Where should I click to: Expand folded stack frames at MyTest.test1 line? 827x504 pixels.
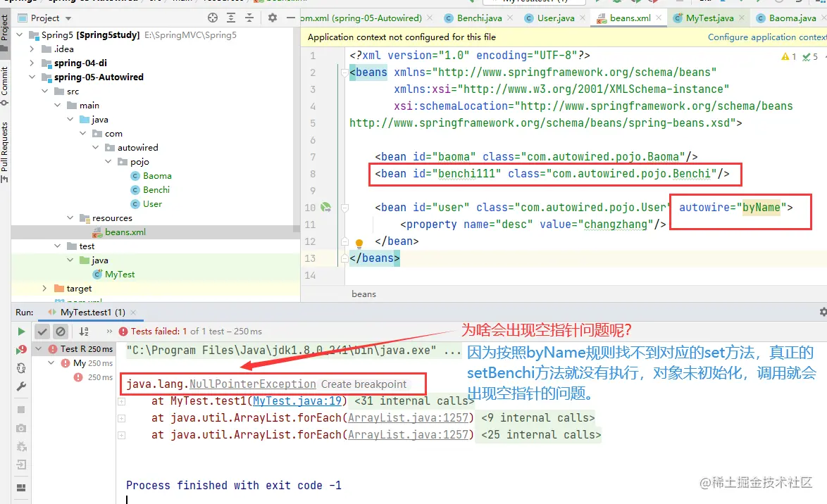click(121, 401)
